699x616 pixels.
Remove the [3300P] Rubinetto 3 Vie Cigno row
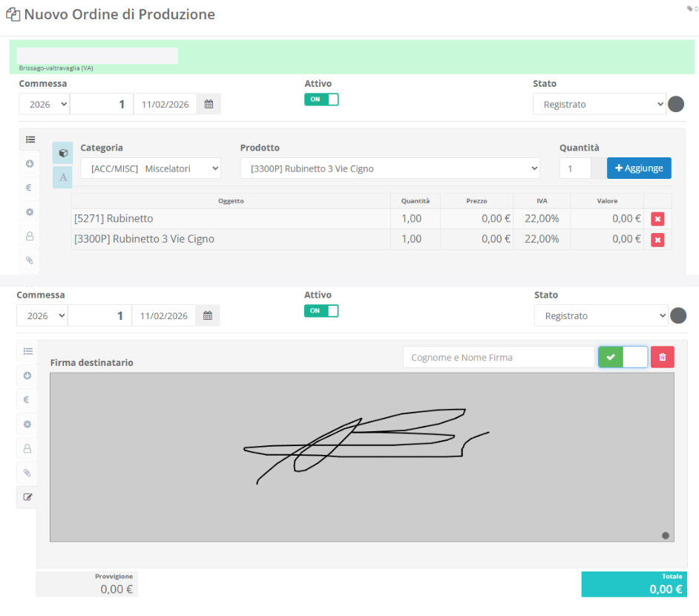657,240
